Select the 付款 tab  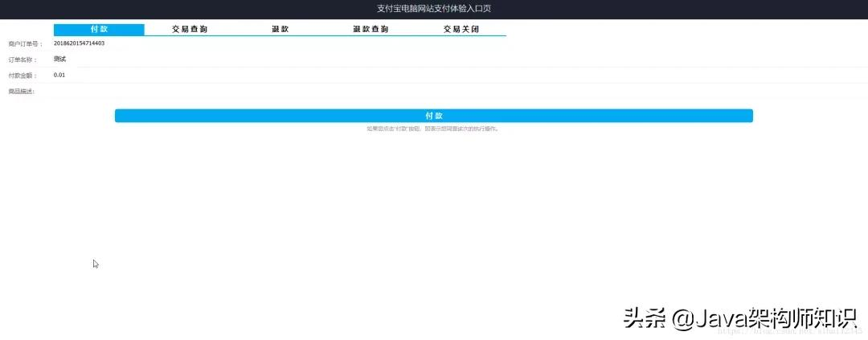(99, 30)
